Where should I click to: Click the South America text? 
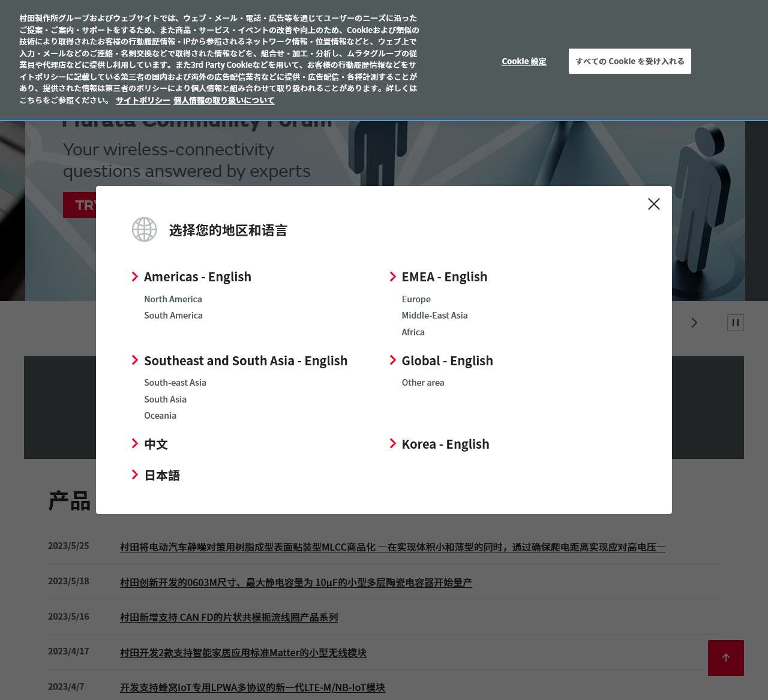pyautogui.click(x=173, y=315)
